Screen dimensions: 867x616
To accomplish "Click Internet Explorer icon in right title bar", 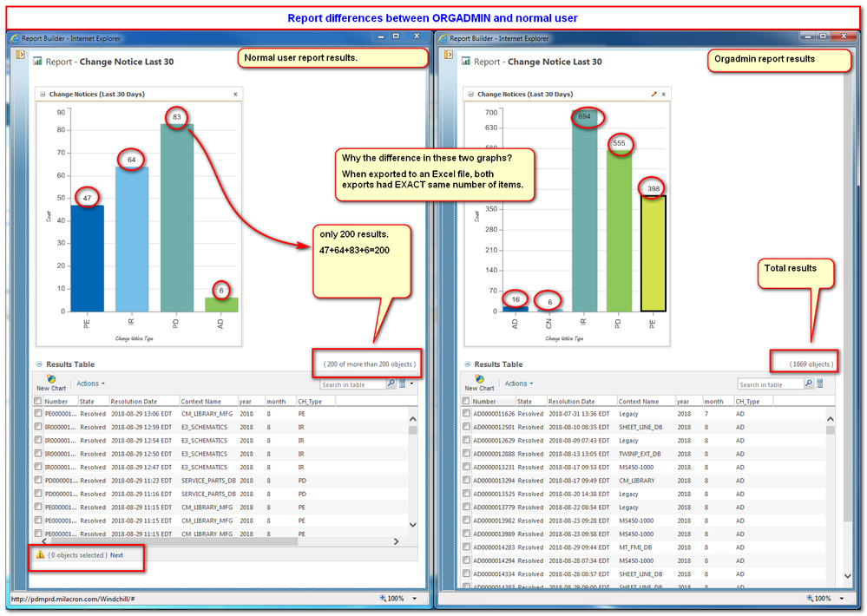I will (443, 38).
